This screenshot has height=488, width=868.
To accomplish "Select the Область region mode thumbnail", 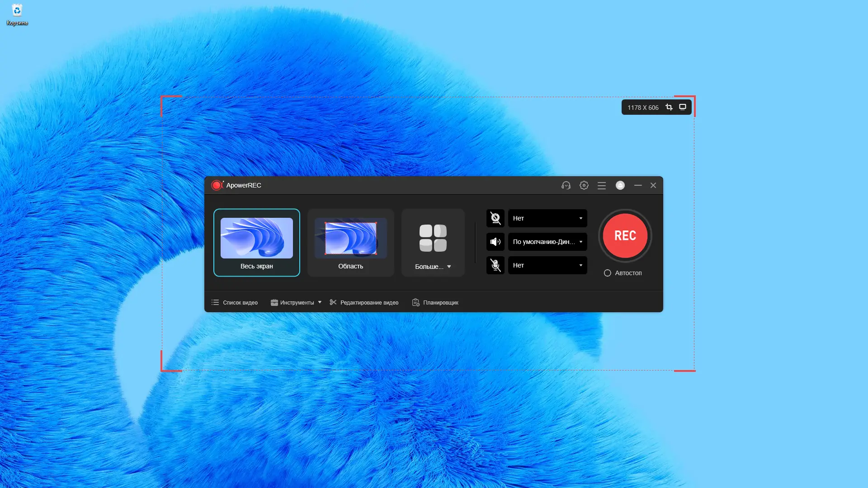I will (351, 243).
